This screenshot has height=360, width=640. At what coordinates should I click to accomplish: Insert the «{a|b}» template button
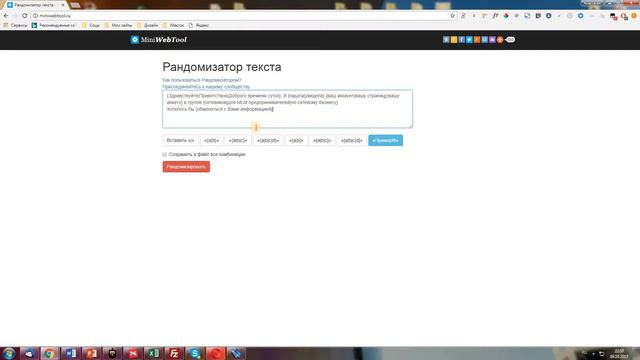pos(211,140)
